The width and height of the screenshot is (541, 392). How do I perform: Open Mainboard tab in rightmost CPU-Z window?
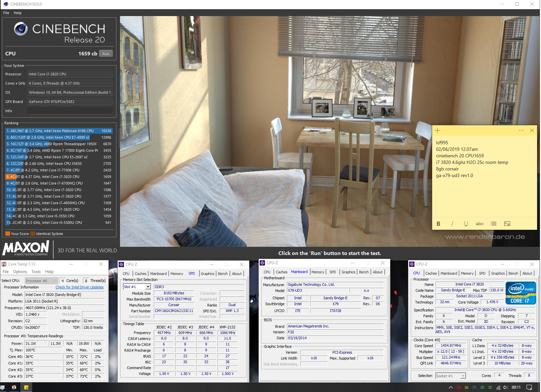point(449,273)
